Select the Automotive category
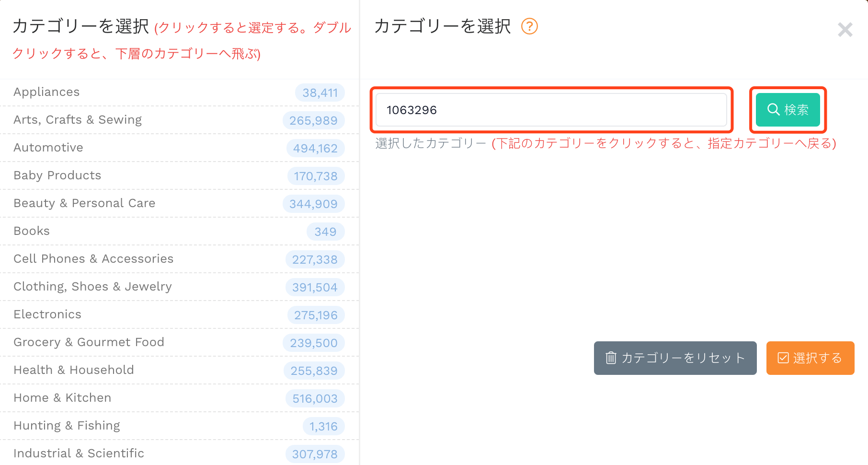Image resolution: width=868 pixels, height=465 pixels. tap(180, 148)
